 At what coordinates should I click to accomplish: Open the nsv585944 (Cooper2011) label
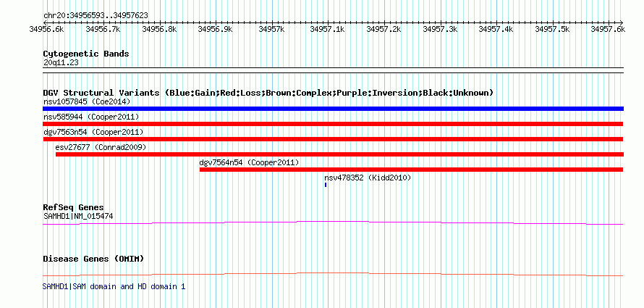click(91, 117)
